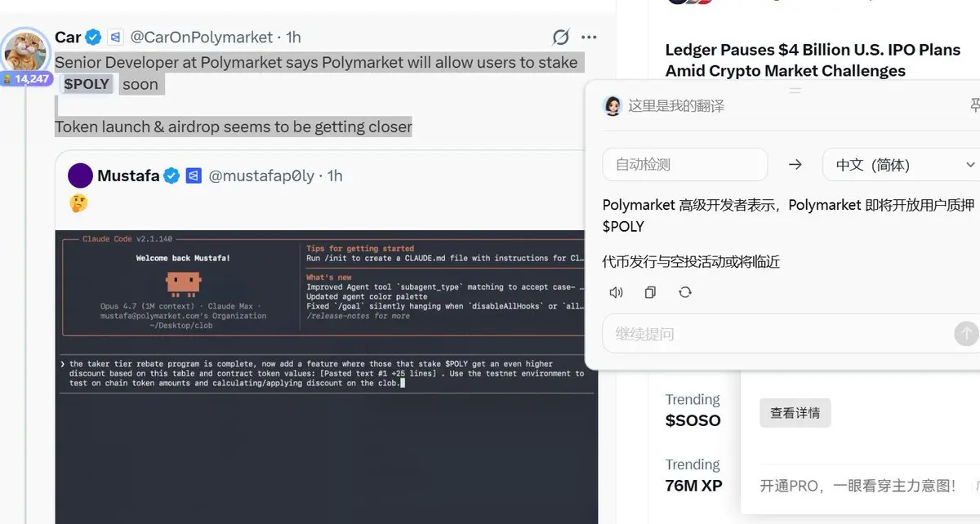Click the Polymarket affiliate badge beside Car

[x=115, y=37]
